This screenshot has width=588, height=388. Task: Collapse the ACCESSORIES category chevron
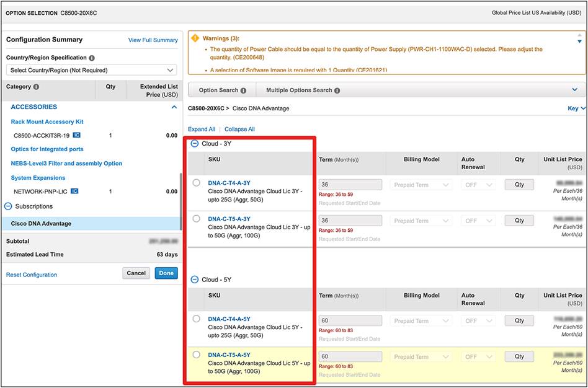(174, 107)
